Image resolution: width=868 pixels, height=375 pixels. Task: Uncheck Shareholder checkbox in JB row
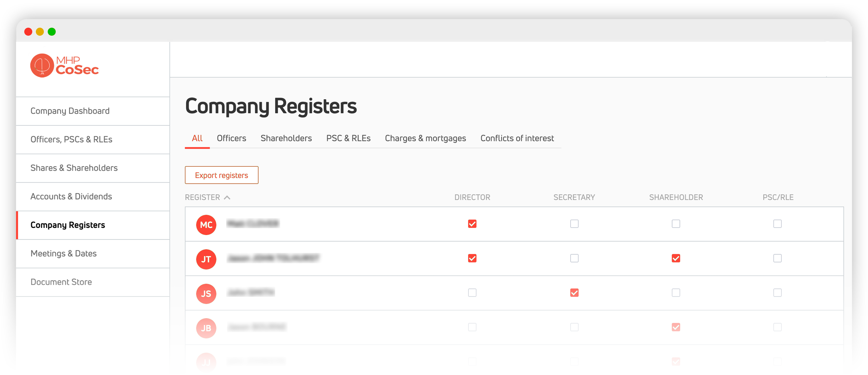pos(676,327)
